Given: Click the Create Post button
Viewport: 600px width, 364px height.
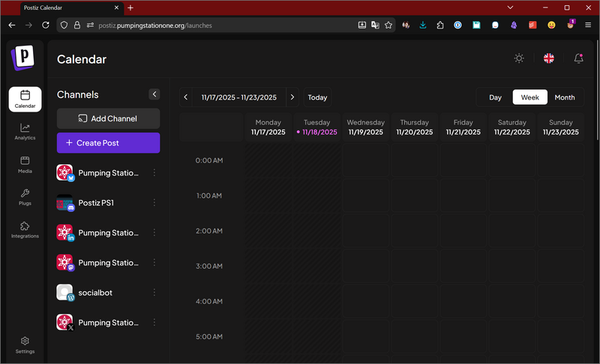Looking at the screenshot, I should (108, 142).
